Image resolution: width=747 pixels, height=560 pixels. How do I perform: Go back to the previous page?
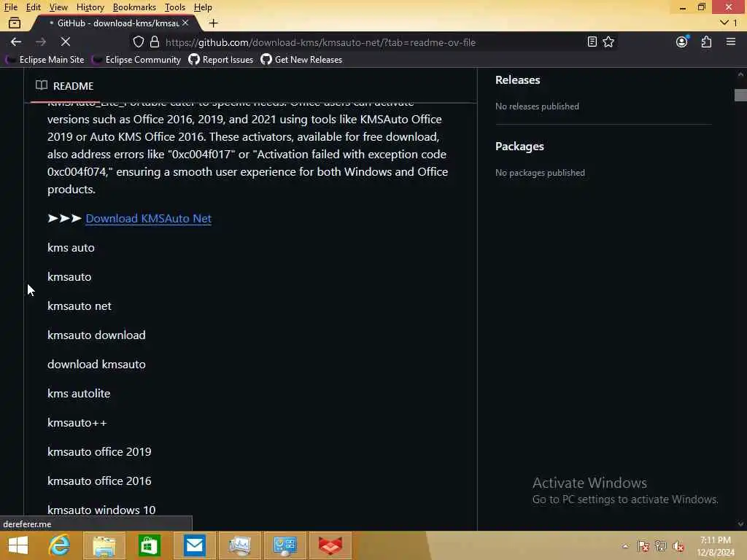click(16, 42)
